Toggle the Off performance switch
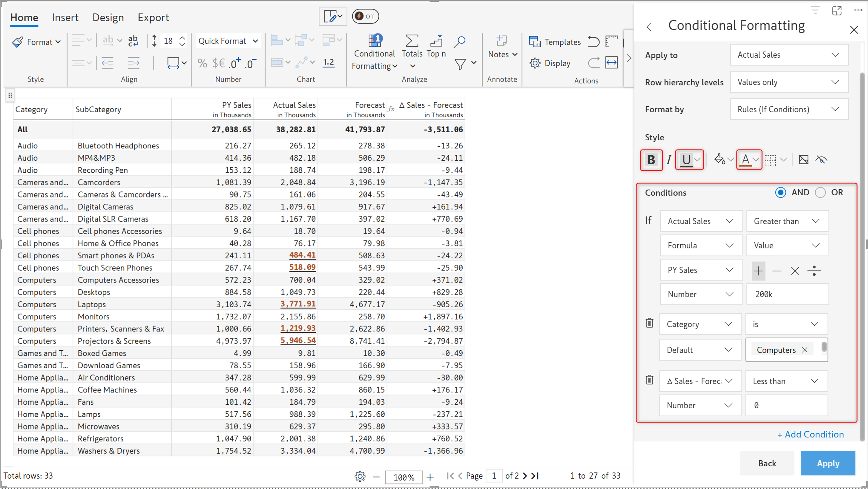This screenshot has width=868, height=489. coord(365,17)
